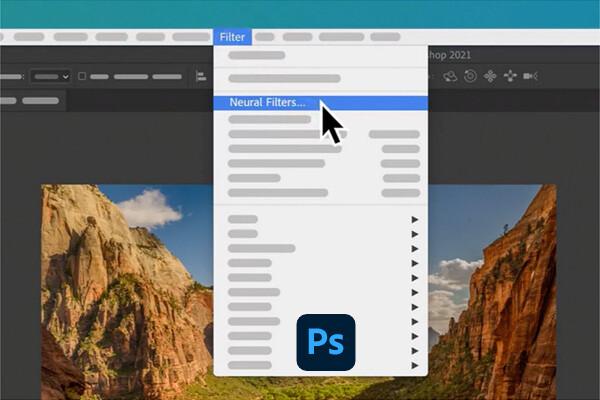Select the menu item directly below Neural Filters
The width and height of the screenshot is (600, 400).
(270, 119)
